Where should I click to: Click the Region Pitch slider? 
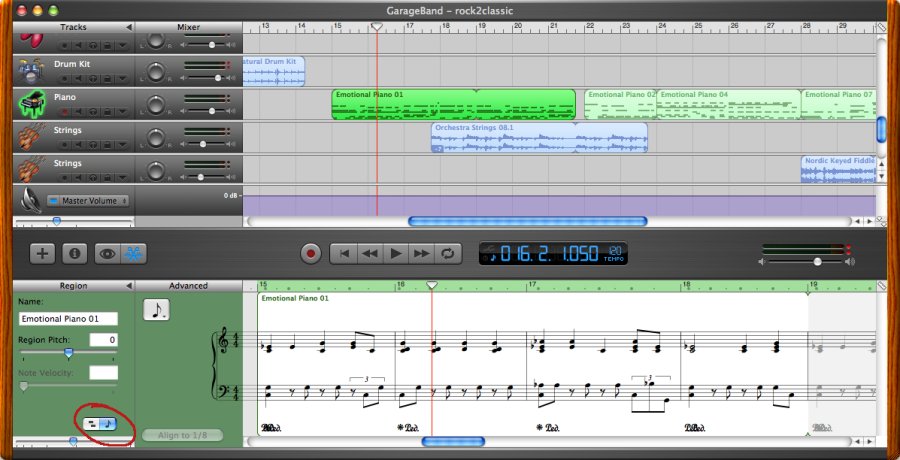(68, 353)
